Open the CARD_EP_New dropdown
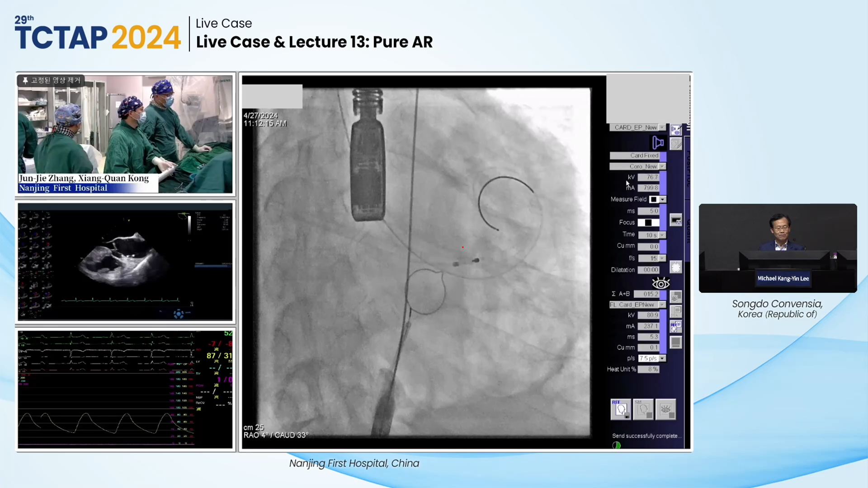 [662, 127]
